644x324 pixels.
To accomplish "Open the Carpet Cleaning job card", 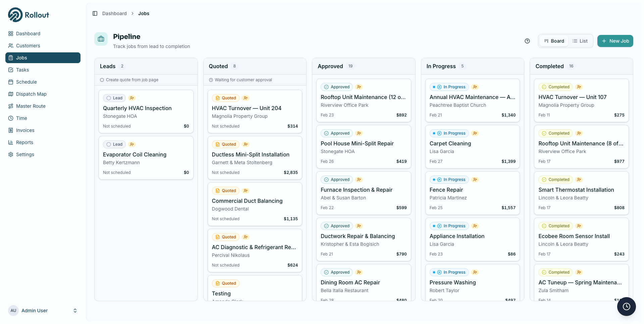I will [x=450, y=143].
